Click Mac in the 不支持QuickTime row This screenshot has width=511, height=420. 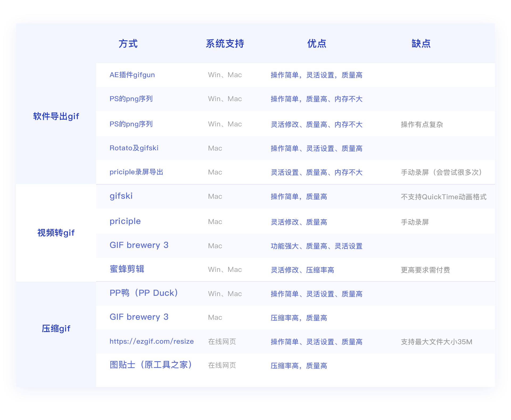(215, 196)
